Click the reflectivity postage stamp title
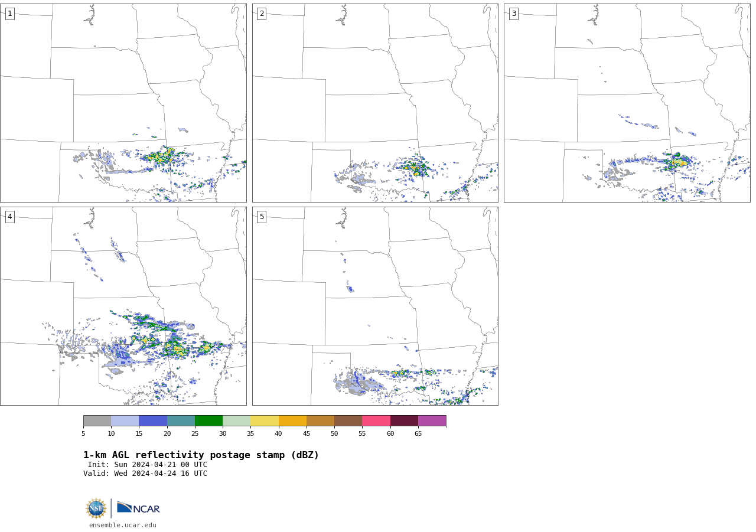756x532 pixels. pos(201,455)
